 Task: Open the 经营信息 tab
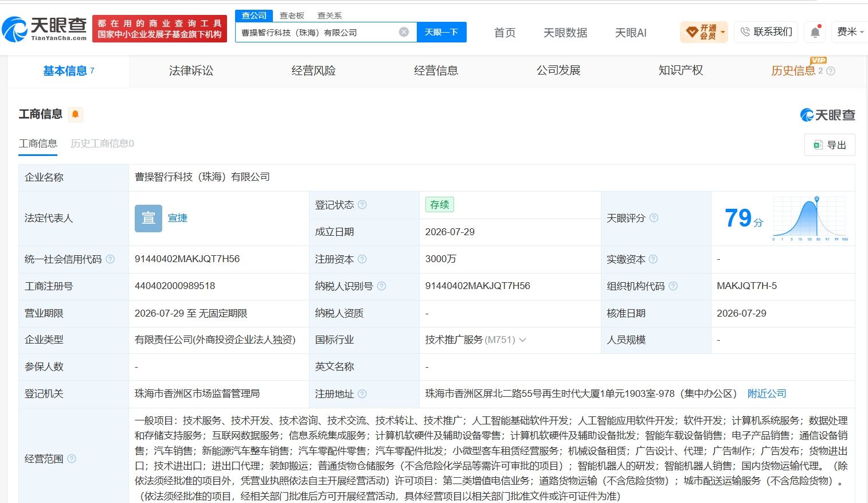click(436, 71)
